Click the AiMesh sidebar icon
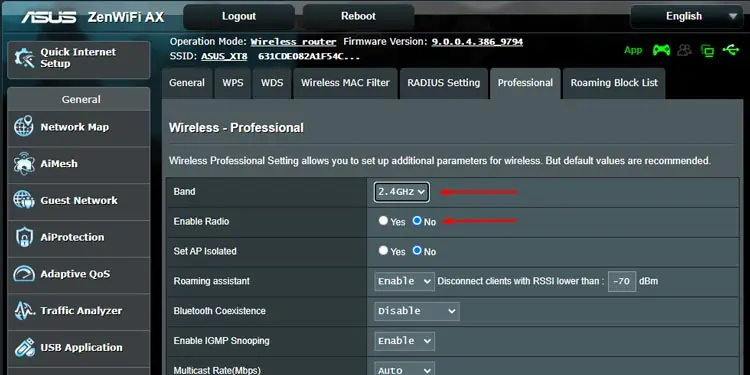The height and width of the screenshot is (375, 750). pos(24,164)
